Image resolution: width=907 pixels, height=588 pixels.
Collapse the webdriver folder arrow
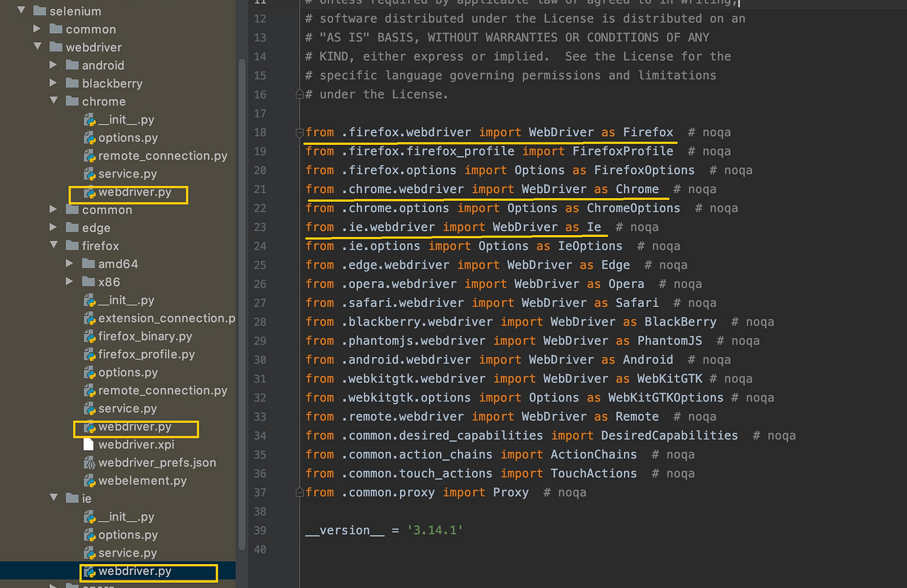click(x=38, y=47)
